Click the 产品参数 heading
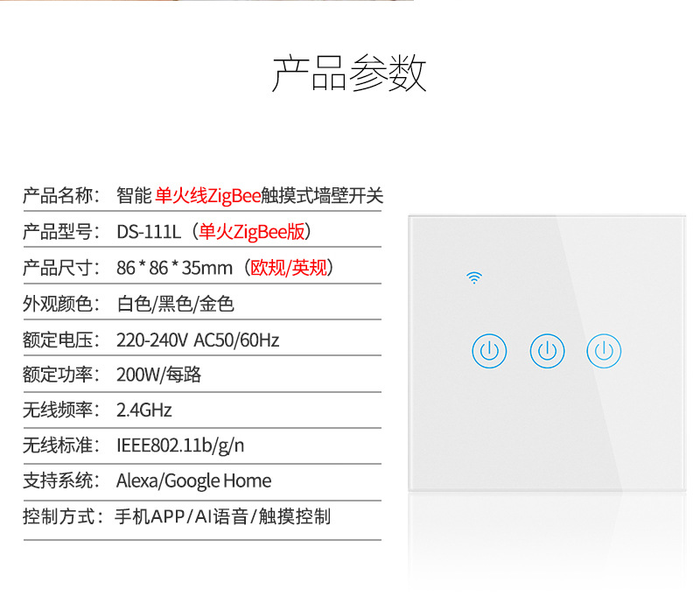The height and width of the screenshot is (610, 700). [349, 74]
